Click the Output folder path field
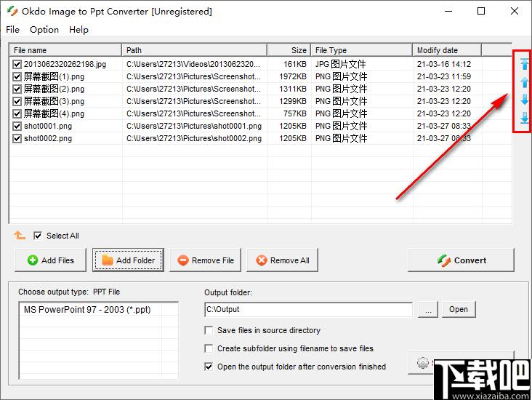 (308, 309)
